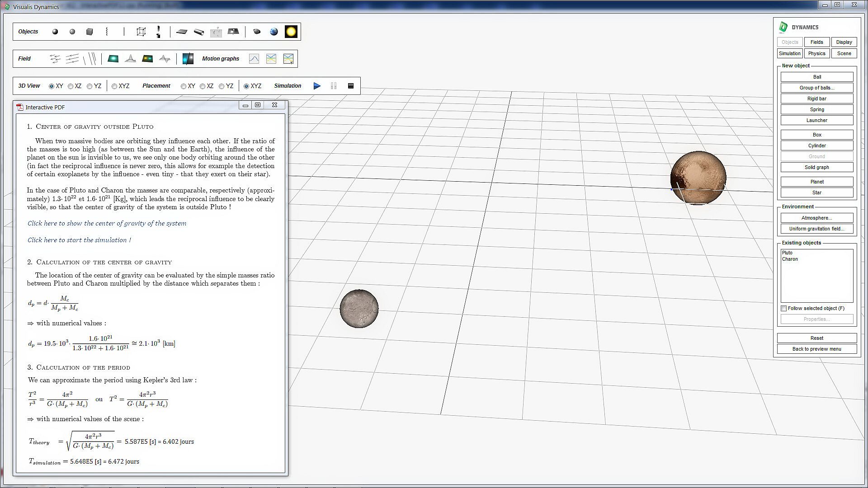Select the gray cube object icon
The width and height of the screenshot is (868, 488).
tap(90, 32)
